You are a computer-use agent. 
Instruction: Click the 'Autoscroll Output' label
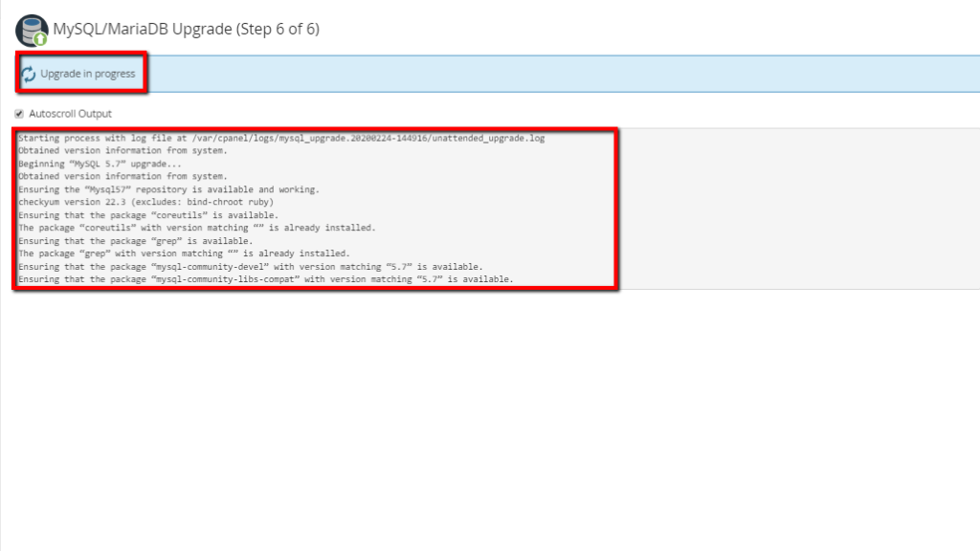(70, 114)
